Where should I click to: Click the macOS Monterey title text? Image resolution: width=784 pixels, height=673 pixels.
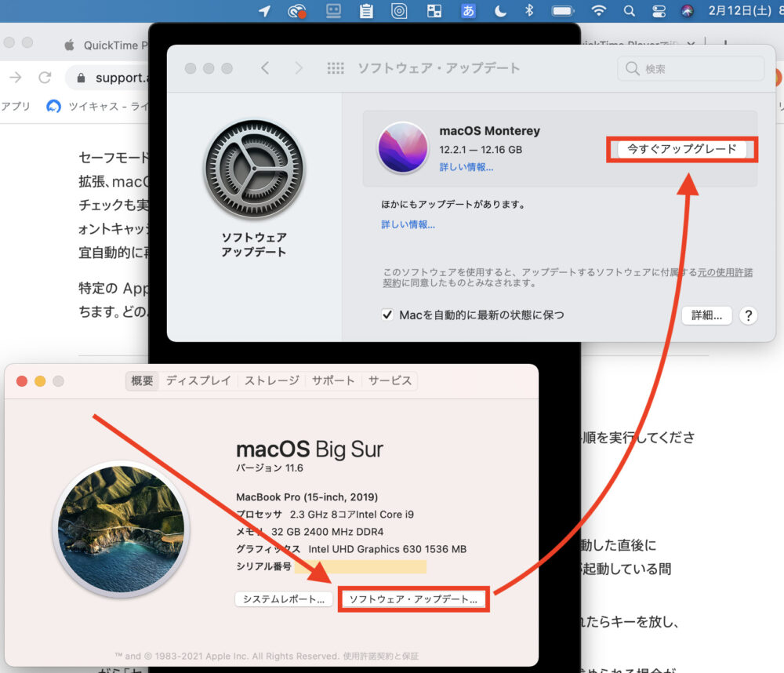click(489, 130)
